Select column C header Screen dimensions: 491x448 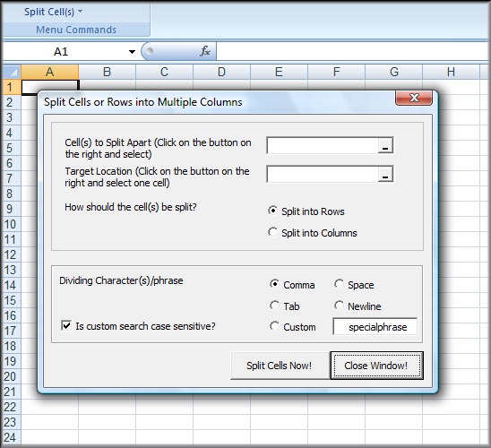(164, 72)
